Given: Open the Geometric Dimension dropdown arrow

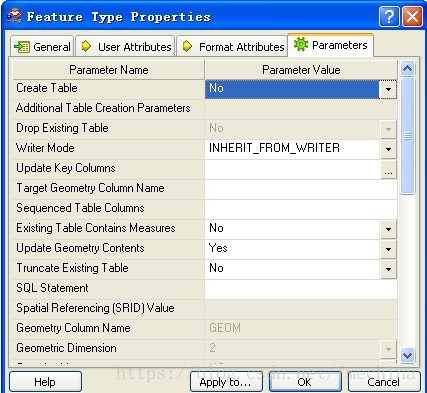Looking at the screenshot, I should [x=388, y=349].
